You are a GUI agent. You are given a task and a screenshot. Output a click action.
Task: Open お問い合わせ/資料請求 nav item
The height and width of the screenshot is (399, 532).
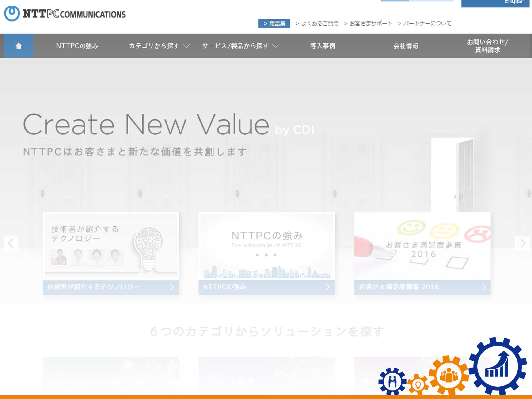point(487,46)
